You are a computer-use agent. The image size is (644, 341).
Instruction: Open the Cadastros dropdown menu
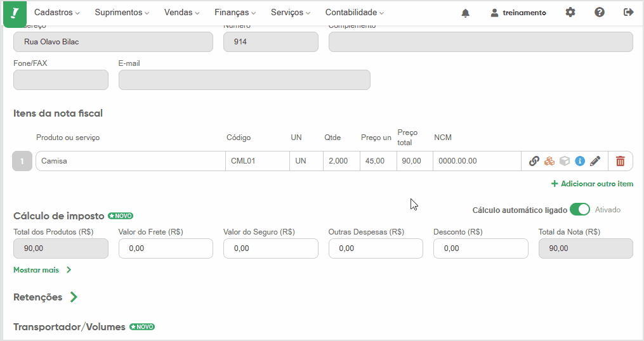56,12
